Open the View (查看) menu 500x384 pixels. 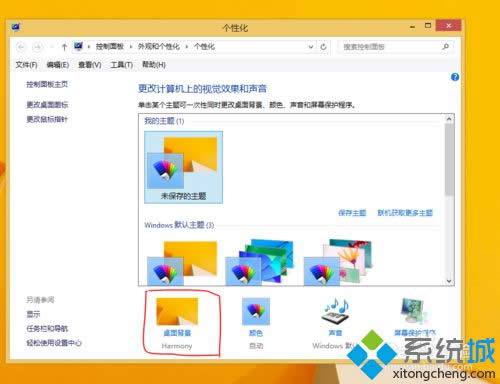click(90, 65)
